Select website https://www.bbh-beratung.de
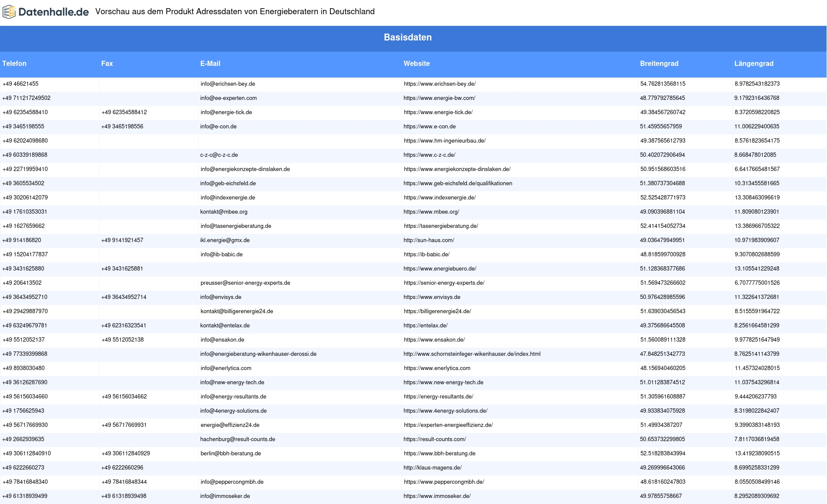The height and width of the screenshot is (504, 827). (440, 454)
